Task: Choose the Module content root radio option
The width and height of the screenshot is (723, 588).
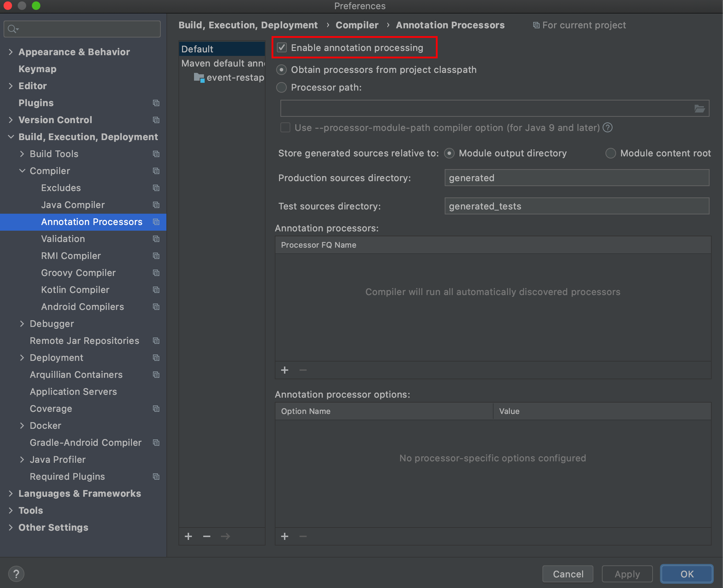Action: tap(610, 153)
